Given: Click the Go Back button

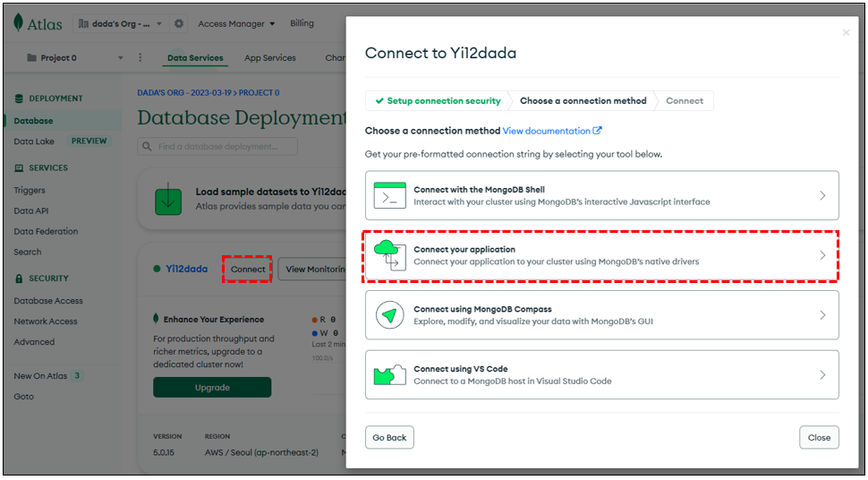Looking at the screenshot, I should pyautogui.click(x=389, y=437).
